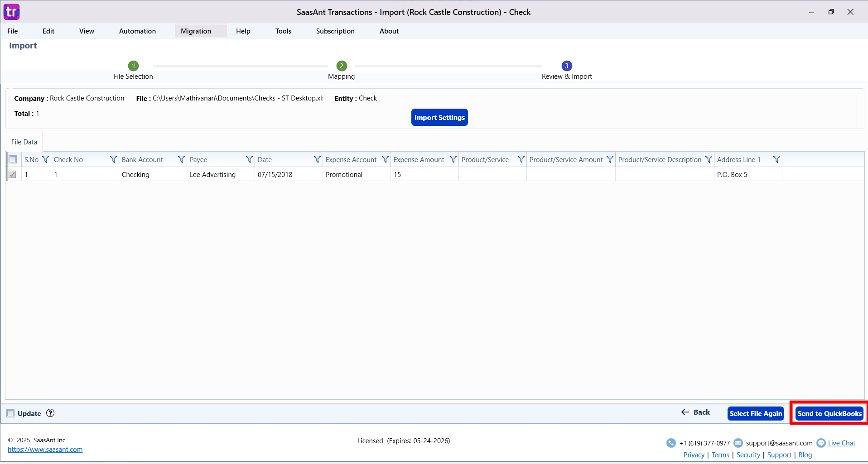Open the Privacy link
The width and height of the screenshot is (868, 464).
coord(694,455)
